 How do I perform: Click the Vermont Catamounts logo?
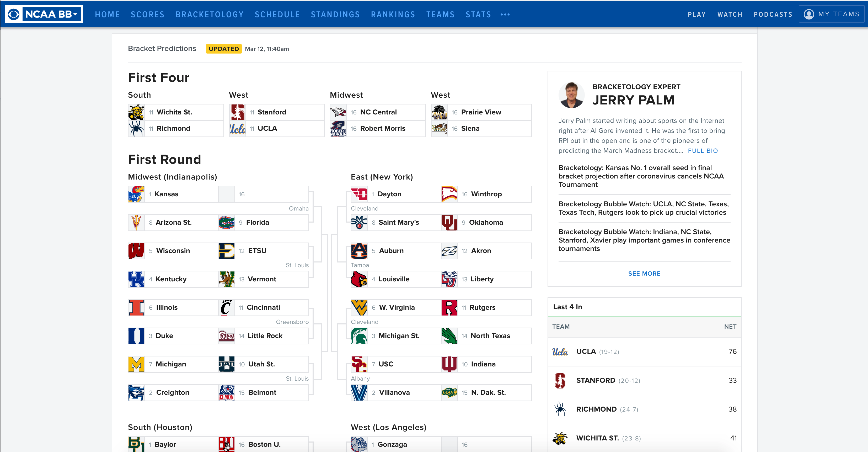pyautogui.click(x=226, y=279)
